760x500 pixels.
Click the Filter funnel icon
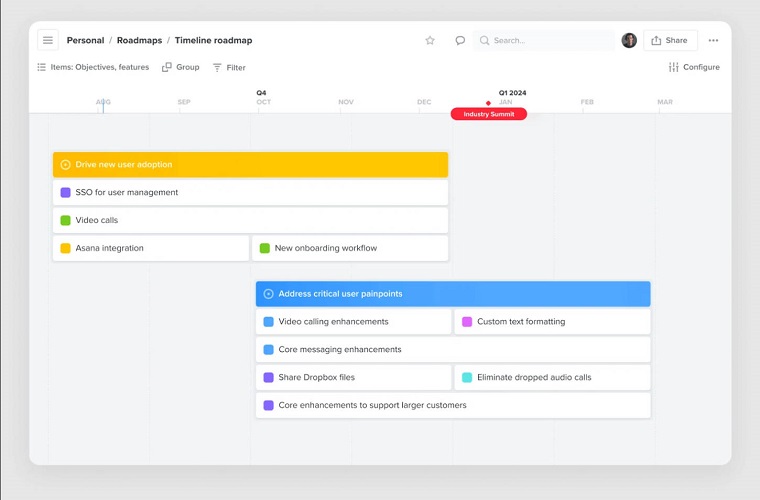click(217, 68)
